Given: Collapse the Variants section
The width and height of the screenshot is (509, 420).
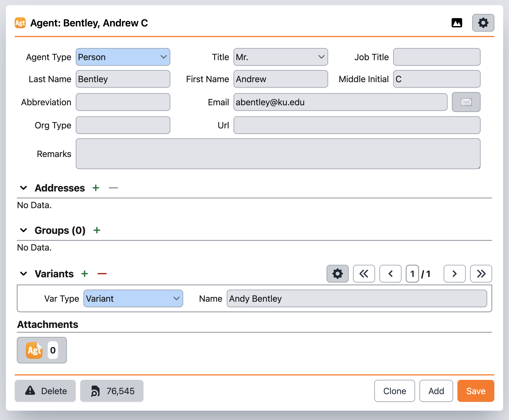Looking at the screenshot, I should coord(23,274).
